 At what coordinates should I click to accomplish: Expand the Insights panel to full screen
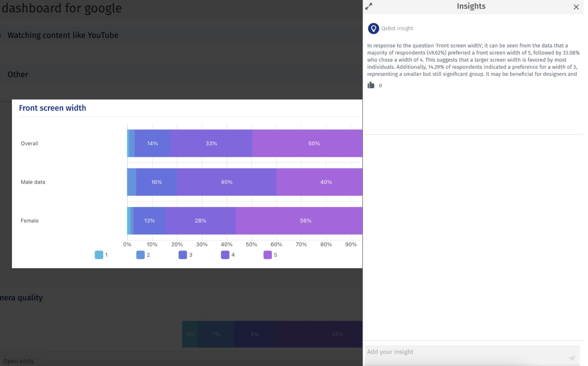(369, 7)
